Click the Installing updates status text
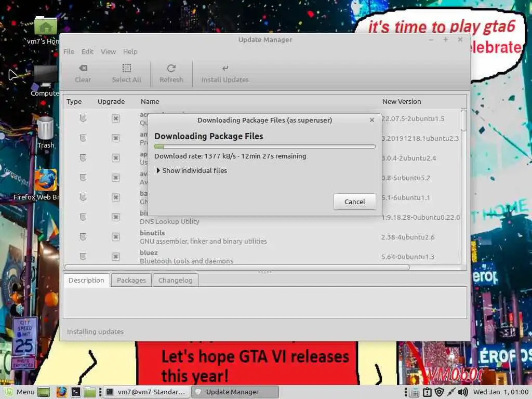The width and height of the screenshot is (532, 399). [95, 331]
